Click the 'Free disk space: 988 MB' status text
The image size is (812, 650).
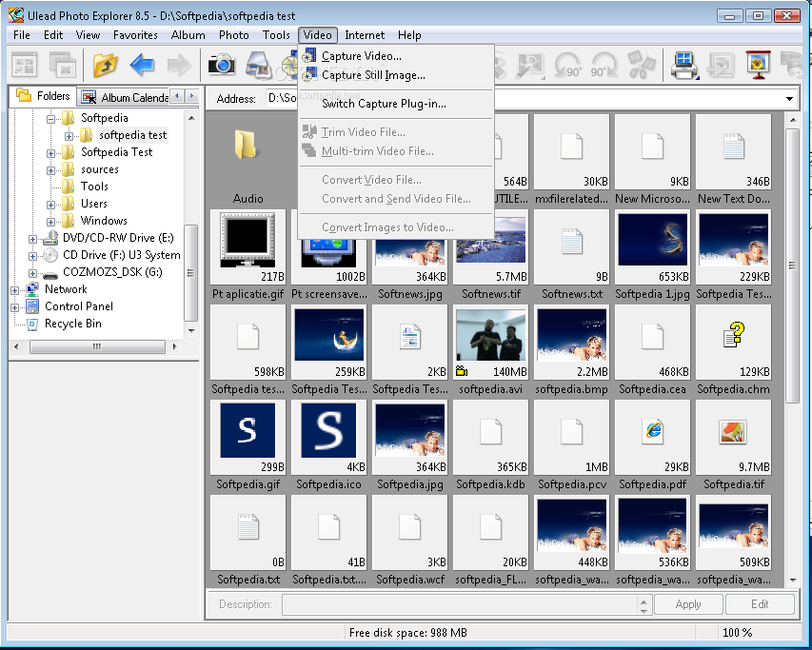click(408, 633)
